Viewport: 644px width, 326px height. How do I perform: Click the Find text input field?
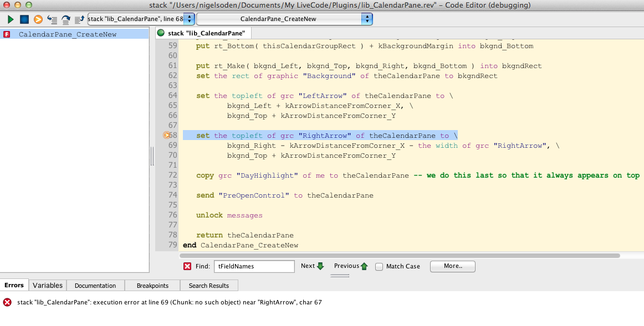coord(254,266)
